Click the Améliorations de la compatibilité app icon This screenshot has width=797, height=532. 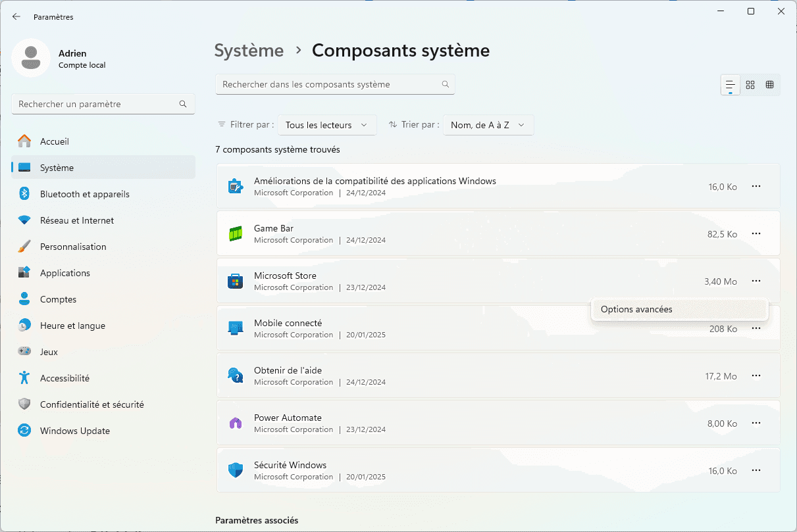click(x=236, y=186)
